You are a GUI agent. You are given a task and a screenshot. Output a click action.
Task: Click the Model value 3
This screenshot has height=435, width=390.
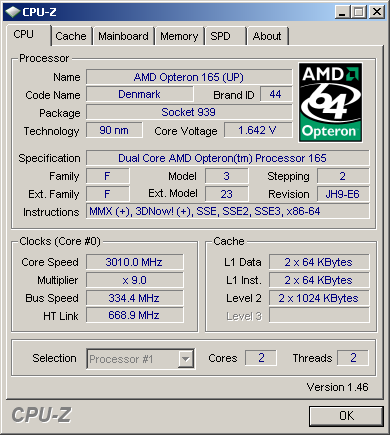pyautogui.click(x=227, y=176)
